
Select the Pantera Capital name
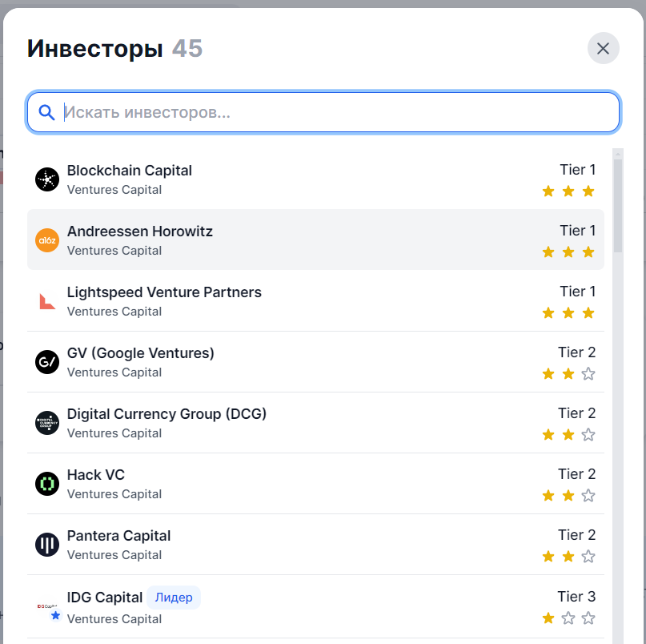coord(118,536)
